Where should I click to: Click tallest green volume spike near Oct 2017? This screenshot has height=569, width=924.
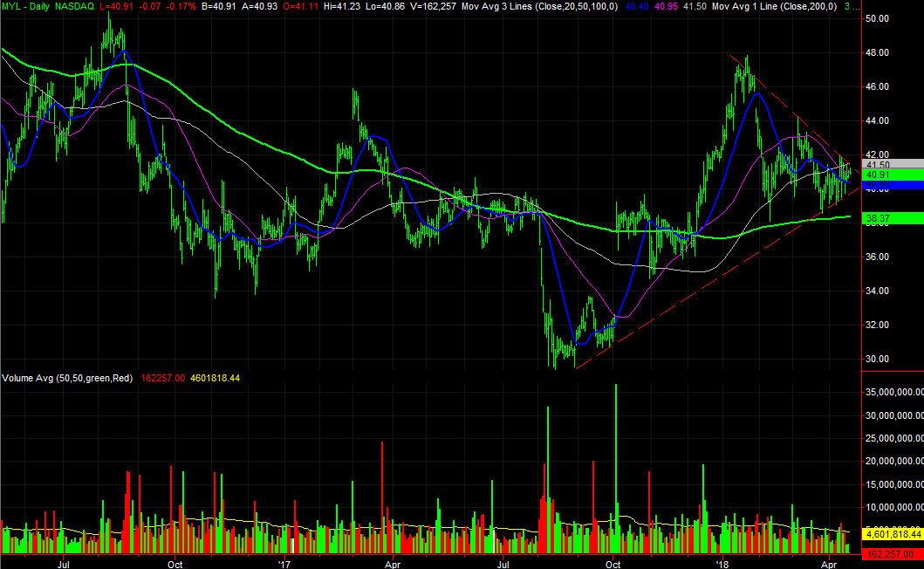(616, 469)
